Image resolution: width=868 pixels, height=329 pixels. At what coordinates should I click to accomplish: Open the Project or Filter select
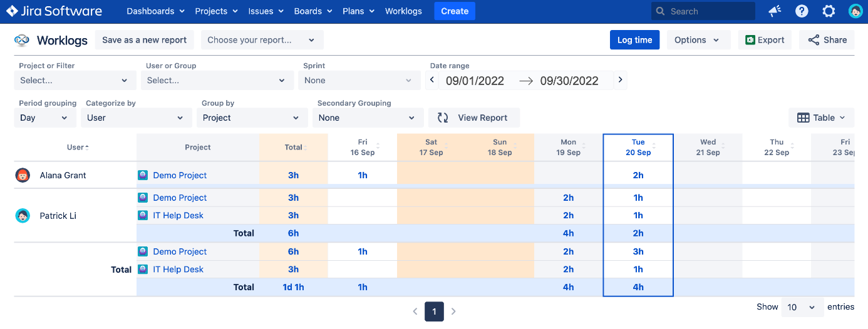(x=75, y=80)
